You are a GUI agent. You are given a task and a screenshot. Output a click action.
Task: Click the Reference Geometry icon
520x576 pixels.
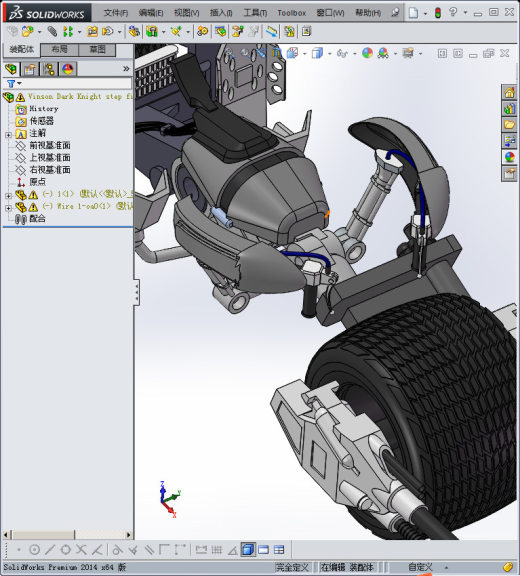176,32
